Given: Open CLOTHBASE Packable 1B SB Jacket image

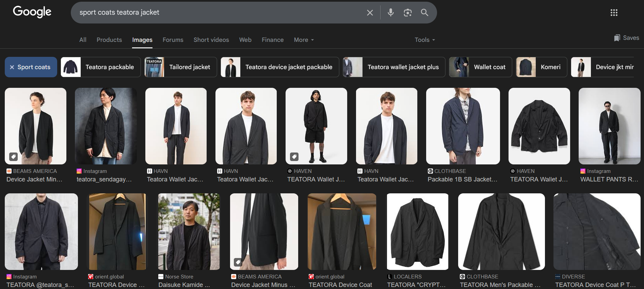Looking at the screenshot, I should [463, 126].
